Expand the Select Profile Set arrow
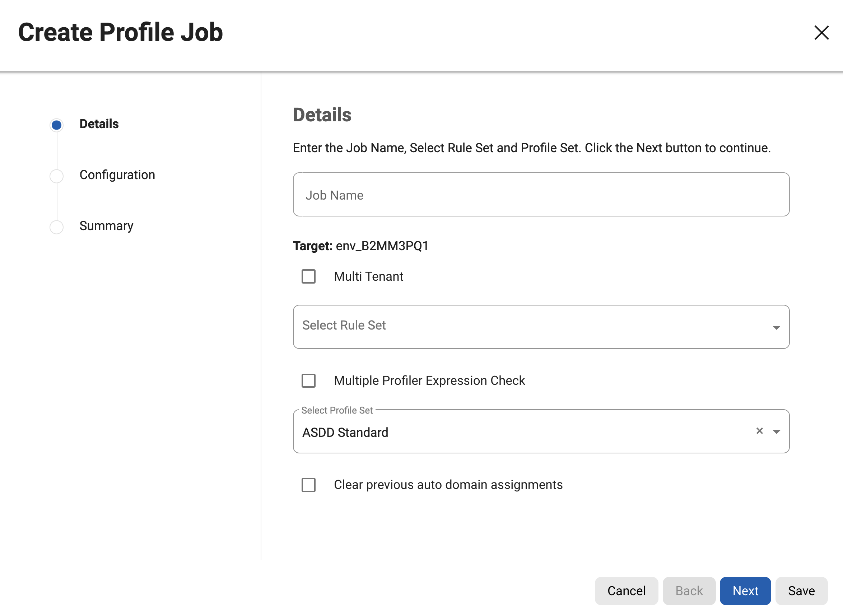 point(777,432)
